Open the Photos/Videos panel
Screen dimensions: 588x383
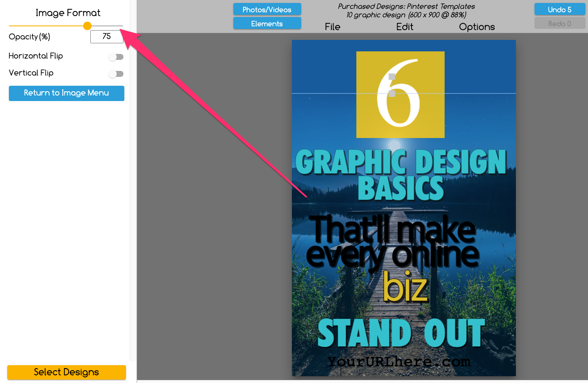(x=267, y=9)
